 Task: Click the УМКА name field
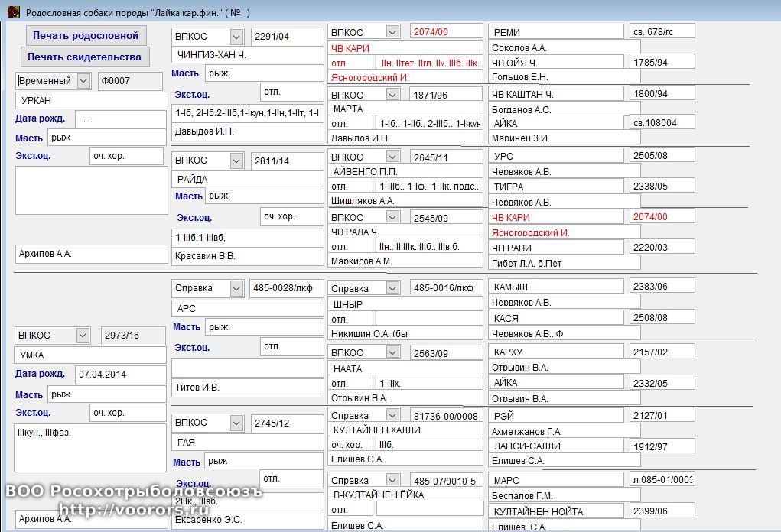click(91, 355)
